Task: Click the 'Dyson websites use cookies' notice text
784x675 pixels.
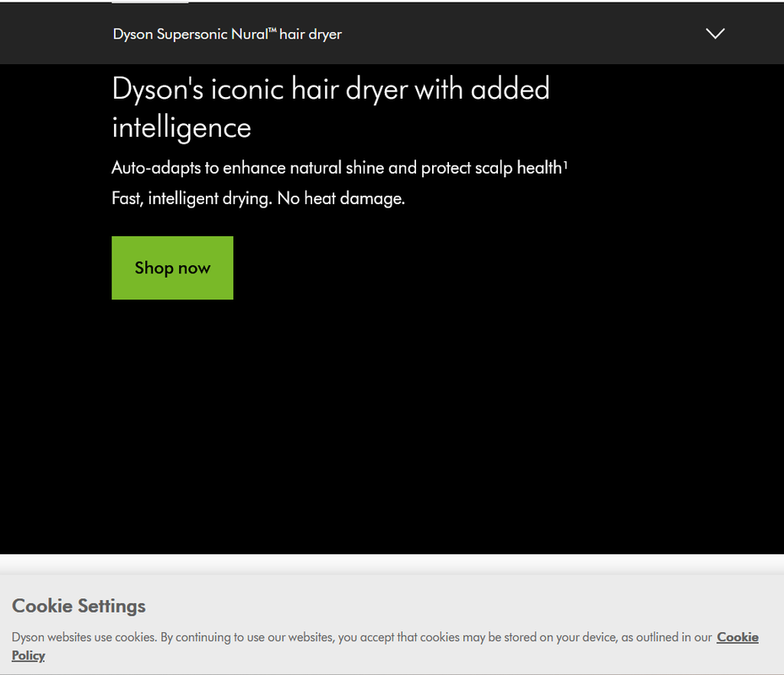Action: pos(362,637)
